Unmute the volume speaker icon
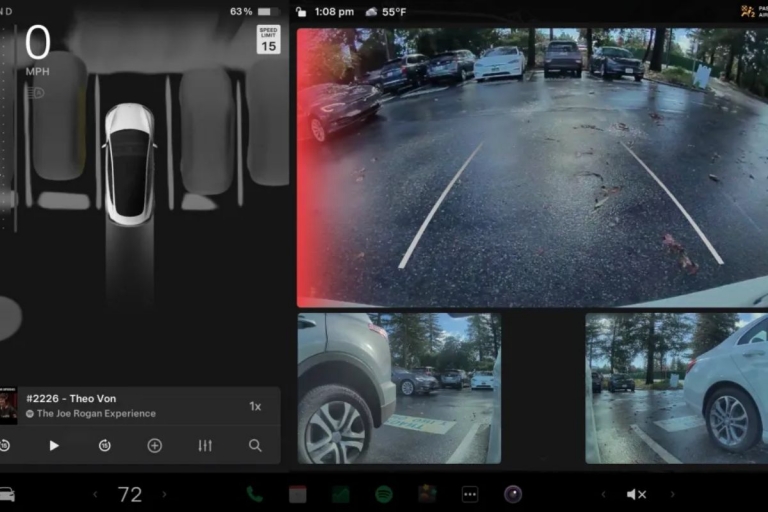The image size is (768, 512). pyautogui.click(x=635, y=494)
